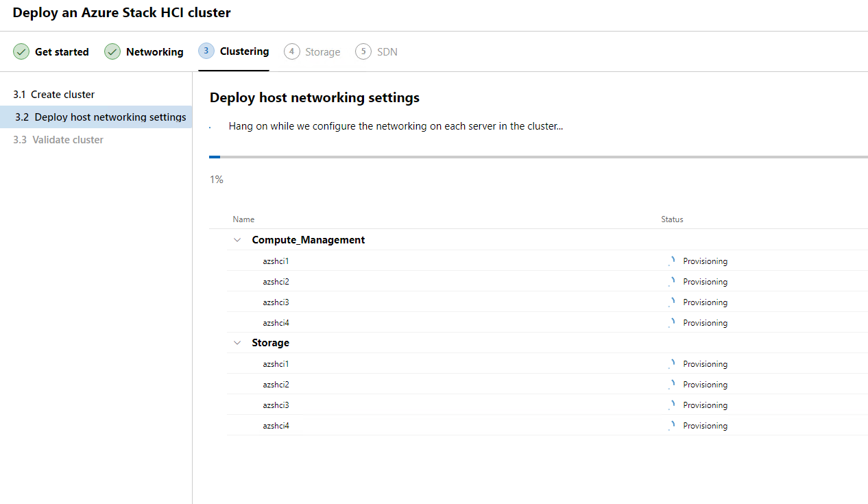Select the azshci2 row under Storage

pyautogui.click(x=276, y=385)
